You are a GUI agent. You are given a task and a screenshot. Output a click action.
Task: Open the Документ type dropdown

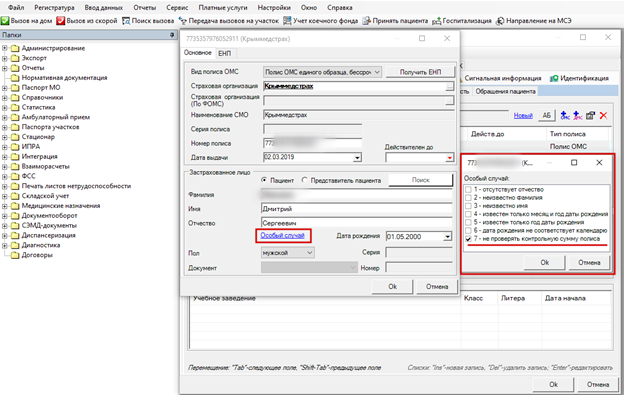point(309,268)
